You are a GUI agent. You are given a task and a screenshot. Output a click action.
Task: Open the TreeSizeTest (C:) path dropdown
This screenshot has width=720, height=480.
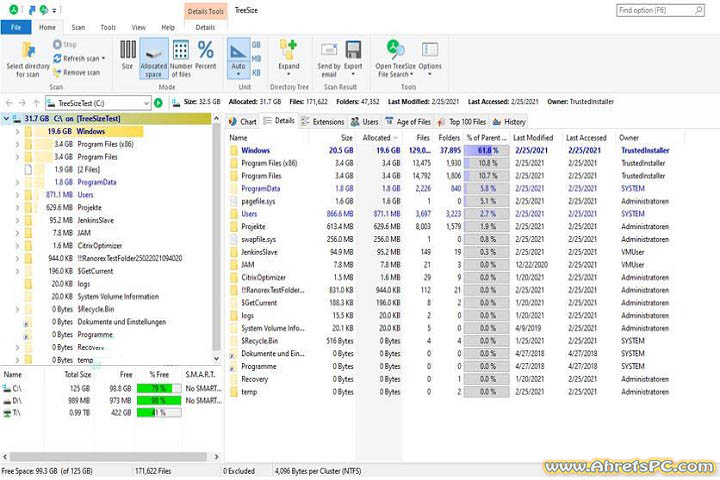146,103
